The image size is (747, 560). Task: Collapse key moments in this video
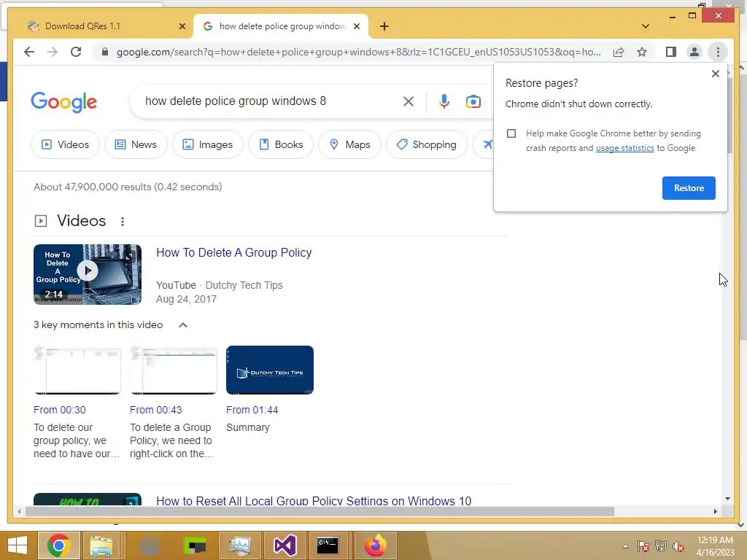click(183, 325)
